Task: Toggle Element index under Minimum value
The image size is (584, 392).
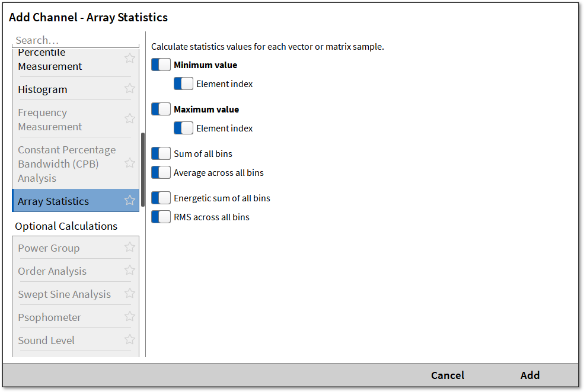Action: [183, 84]
